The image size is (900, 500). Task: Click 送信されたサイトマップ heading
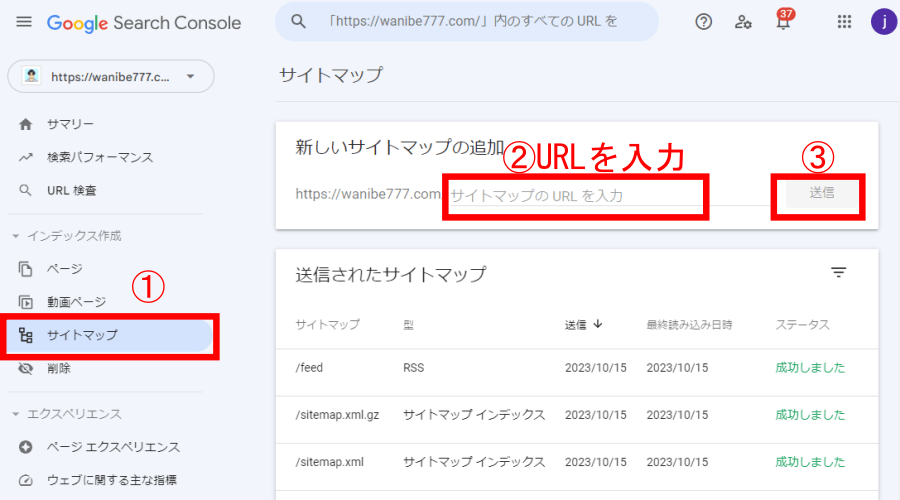click(x=390, y=274)
